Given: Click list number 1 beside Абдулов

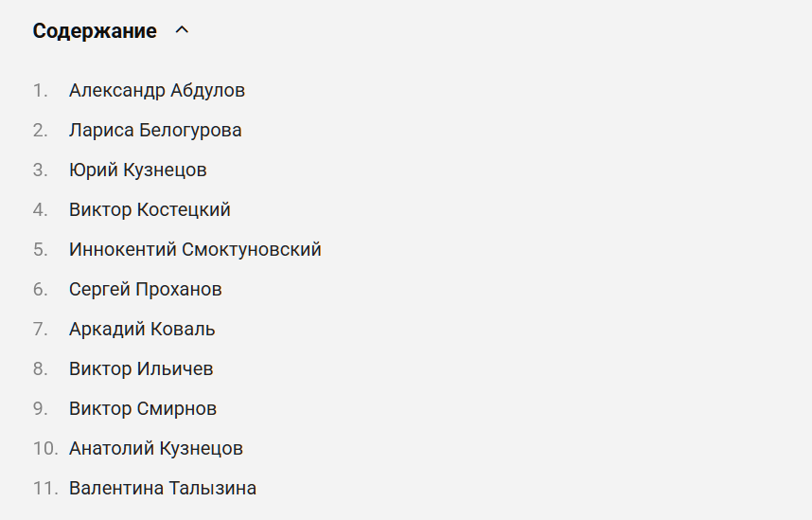Looking at the screenshot, I should 41,91.
